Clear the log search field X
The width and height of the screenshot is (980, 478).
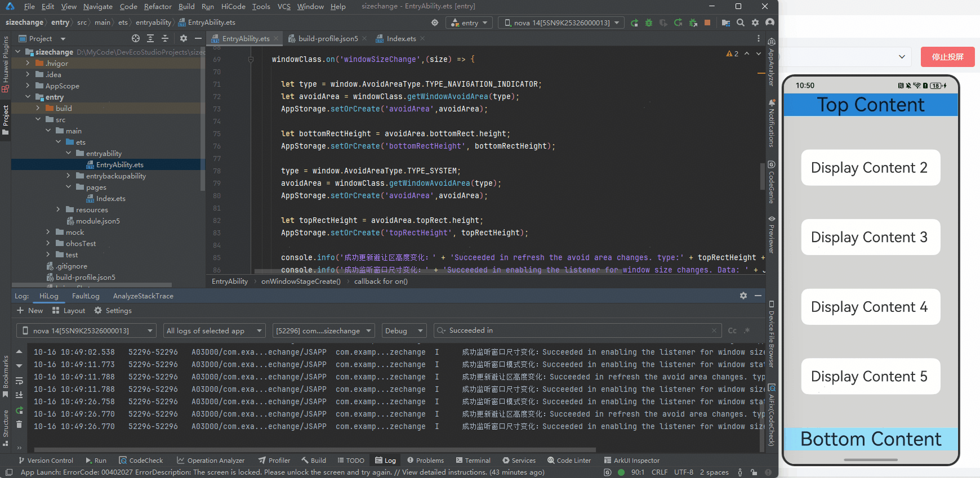pyautogui.click(x=714, y=330)
